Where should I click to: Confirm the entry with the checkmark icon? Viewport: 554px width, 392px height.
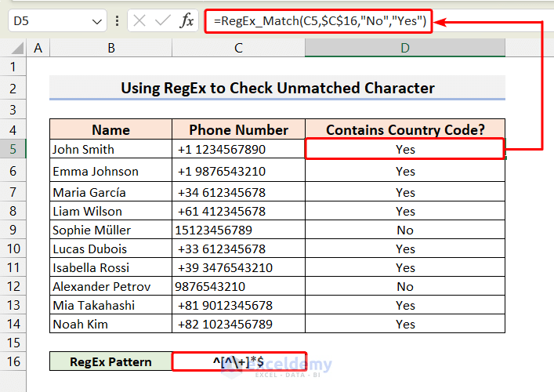tap(162, 21)
